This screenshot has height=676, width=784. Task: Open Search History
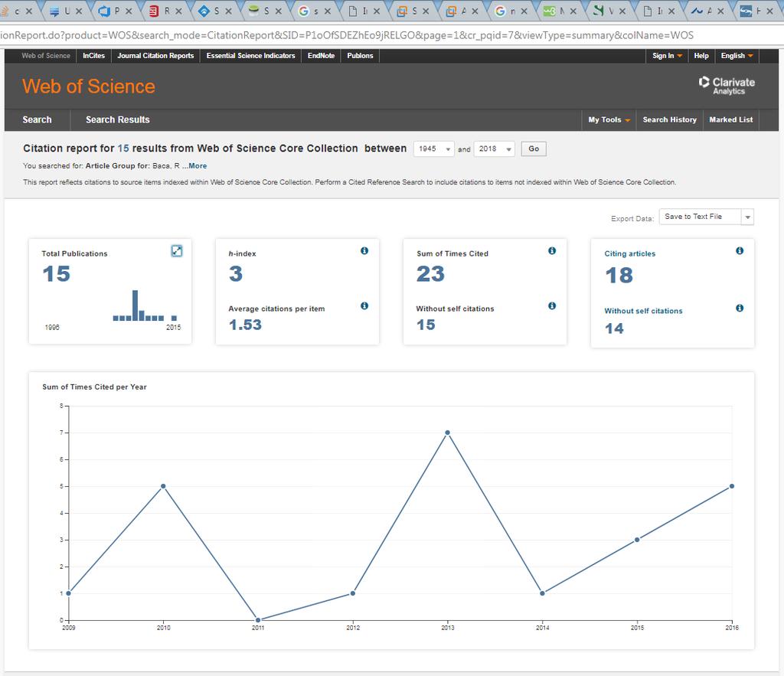(x=669, y=120)
